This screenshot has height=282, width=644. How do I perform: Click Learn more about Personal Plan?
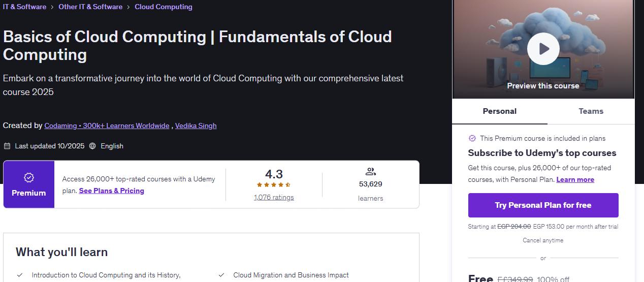pos(575,179)
